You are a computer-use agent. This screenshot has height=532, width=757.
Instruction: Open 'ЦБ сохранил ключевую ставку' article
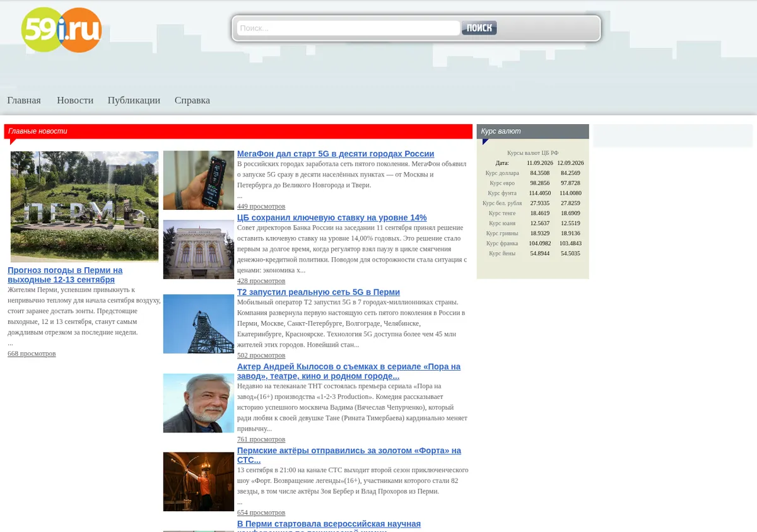coord(332,217)
